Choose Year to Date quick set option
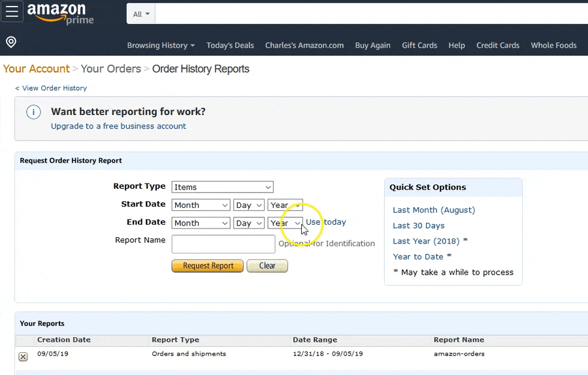 tap(418, 257)
